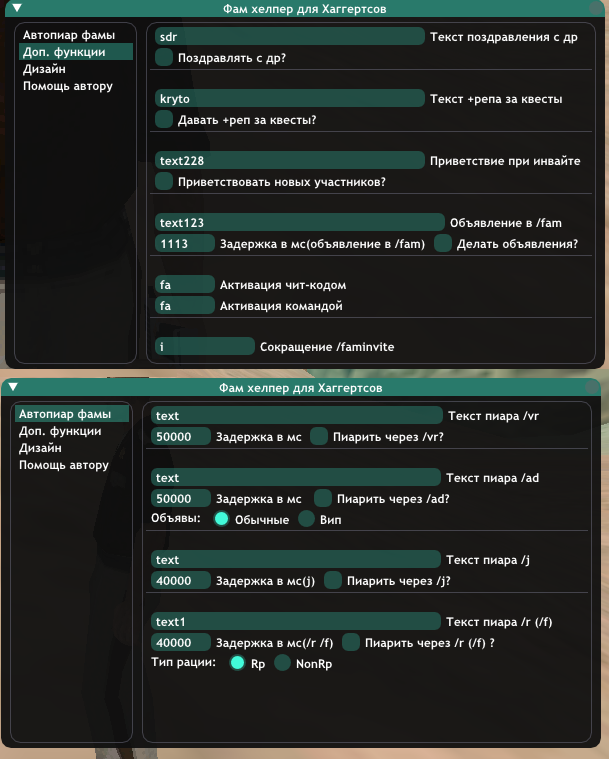Close the top Фам хелпер window
The height and width of the screenshot is (759, 609).
point(595,8)
